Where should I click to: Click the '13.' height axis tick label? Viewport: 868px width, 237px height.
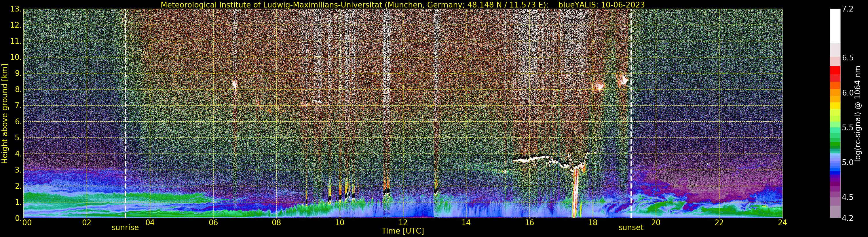click(16, 9)
